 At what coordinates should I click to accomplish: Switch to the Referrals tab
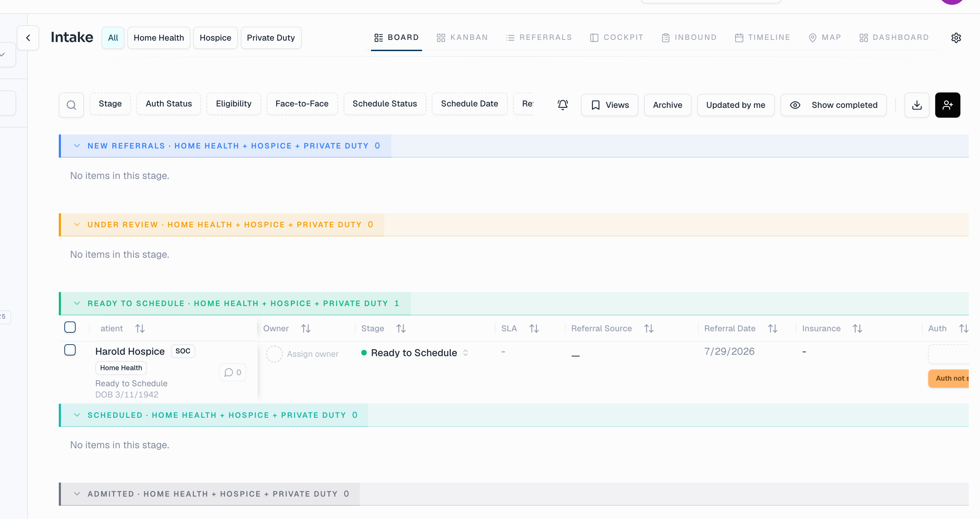click(x=539, y=37)
